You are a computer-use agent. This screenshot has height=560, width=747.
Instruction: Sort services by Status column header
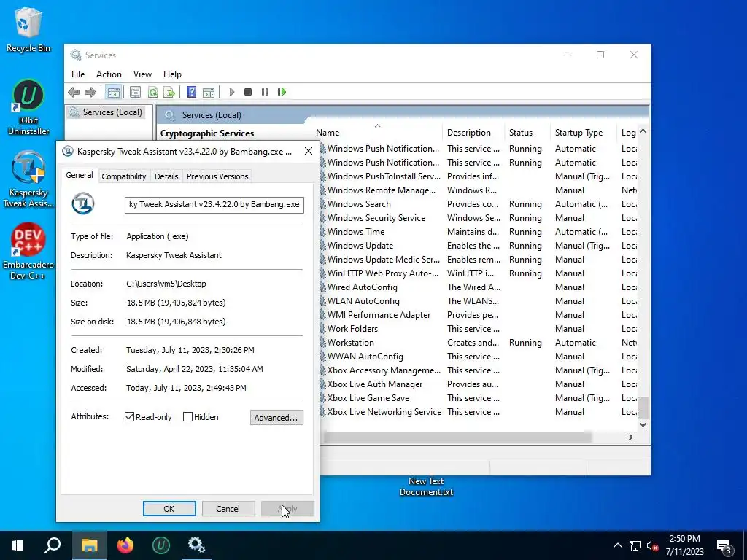tap(528, 133)
